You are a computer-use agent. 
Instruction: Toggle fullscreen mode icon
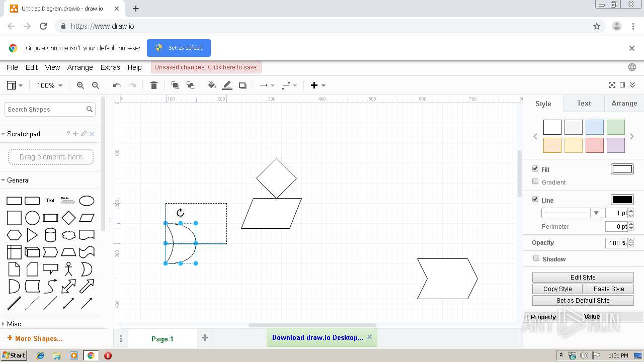click(612, 85)
